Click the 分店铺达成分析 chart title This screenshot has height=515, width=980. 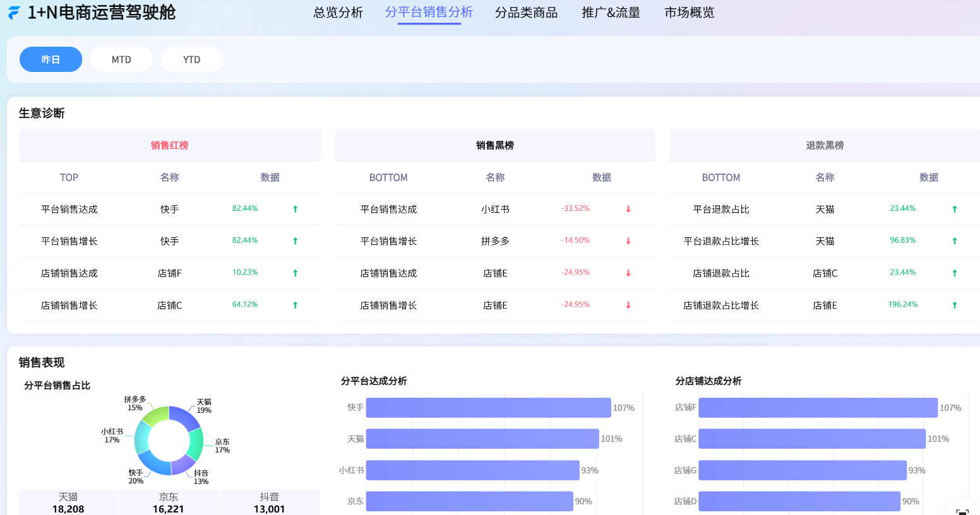(708, 381)
